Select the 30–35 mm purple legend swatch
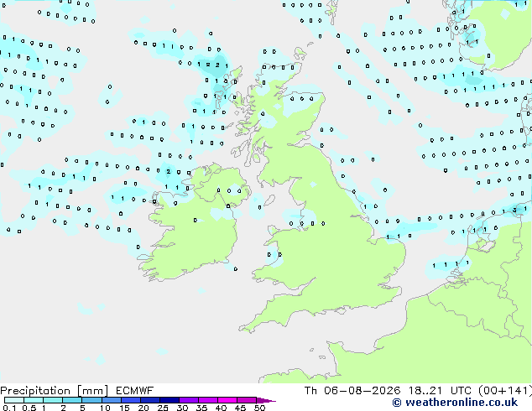 (x=188, y=400)
